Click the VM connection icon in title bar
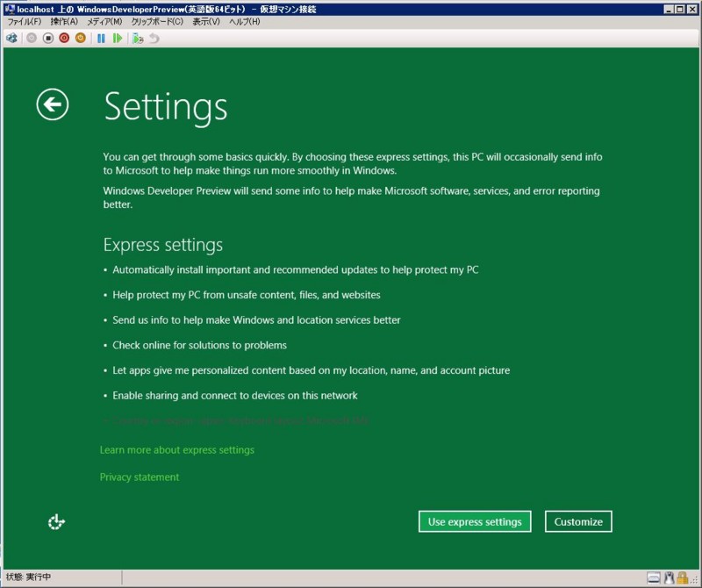This screenshot has width=702, height=588. coord(10,9)
